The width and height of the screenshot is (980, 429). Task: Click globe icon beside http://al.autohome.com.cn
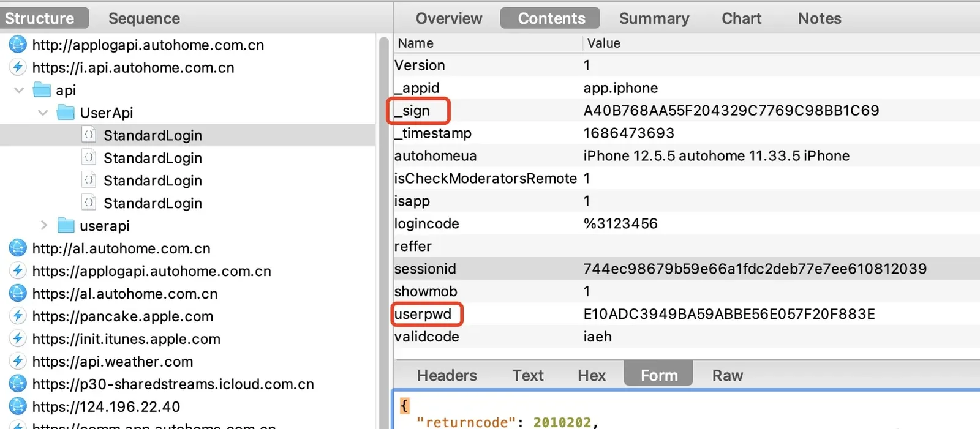point(18,248)
